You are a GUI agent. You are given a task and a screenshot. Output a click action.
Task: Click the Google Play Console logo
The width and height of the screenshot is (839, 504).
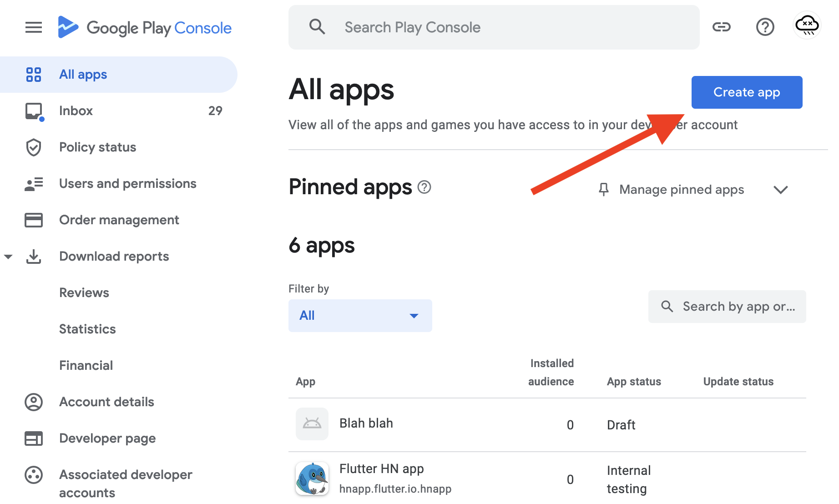[x=145, y=27]
